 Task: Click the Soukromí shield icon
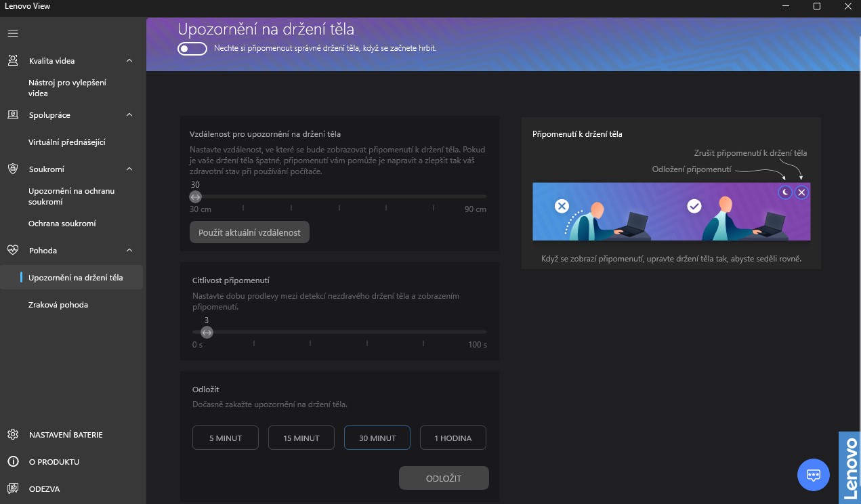(13, 169)
